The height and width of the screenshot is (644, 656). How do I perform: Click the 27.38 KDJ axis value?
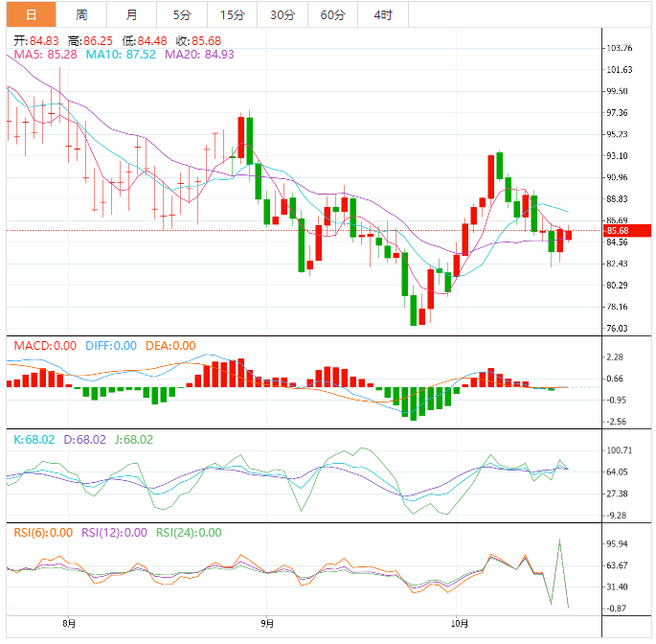[x=617, y=494]
